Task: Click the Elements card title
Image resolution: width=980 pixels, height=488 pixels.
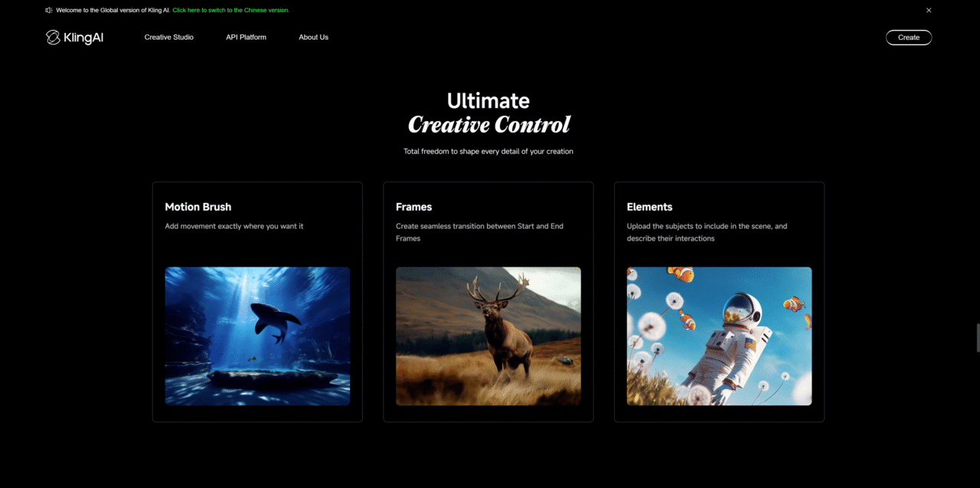Action: pos(649,207)
